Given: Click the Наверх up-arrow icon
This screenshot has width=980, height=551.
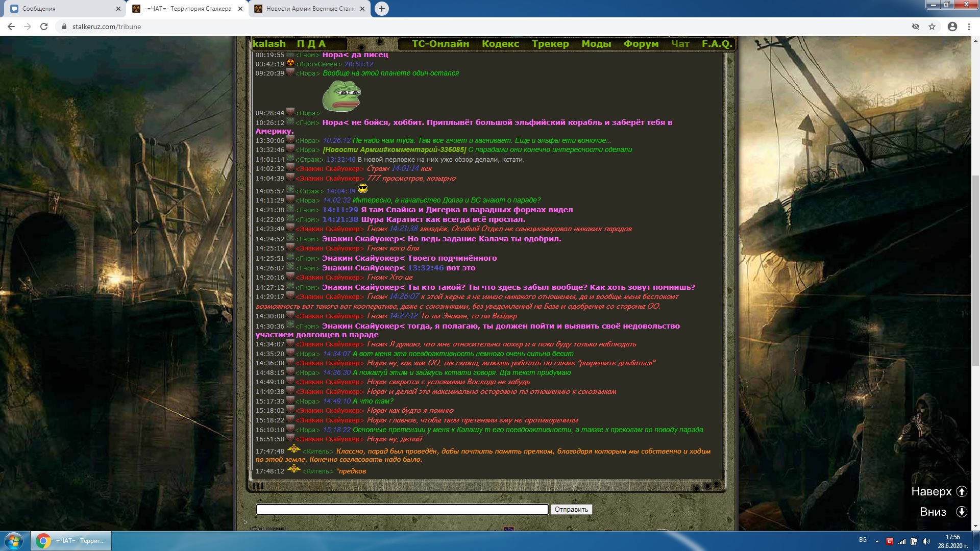Looking at the screenshot, I should [962, 491].
